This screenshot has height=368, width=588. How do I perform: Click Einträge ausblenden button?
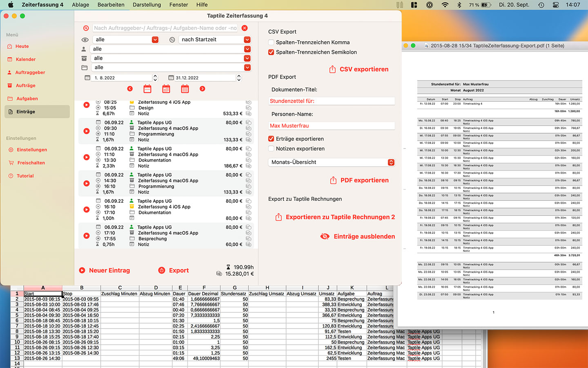point(357,236)
